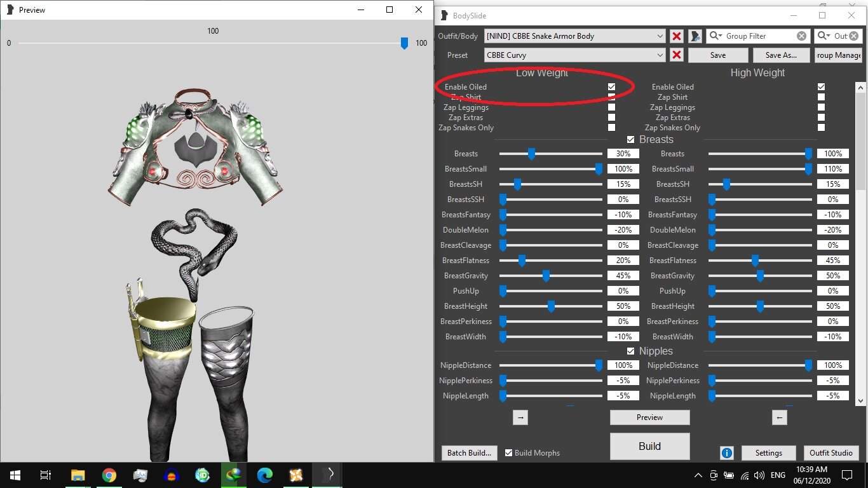Viewport: 868px width, 488px height.
Task: Click Save As to save a new preset
Action: [781, 55]
